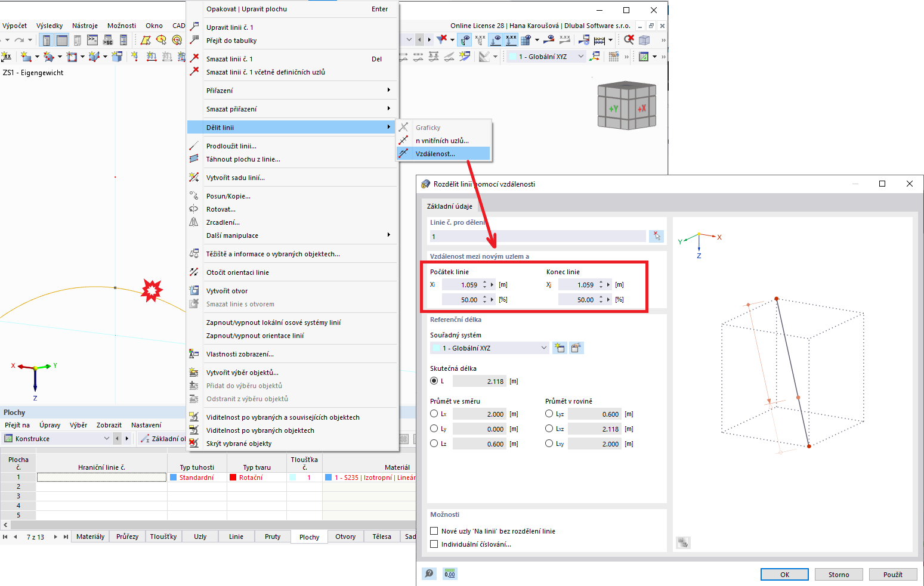Check the 'Individuální číslování' checkbox
The width and height of the screenshot is (924, 586).
coord(434,544)
